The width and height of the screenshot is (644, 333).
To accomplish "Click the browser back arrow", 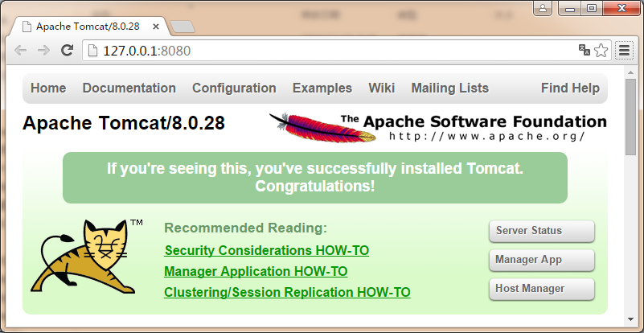I will point(20,51).
